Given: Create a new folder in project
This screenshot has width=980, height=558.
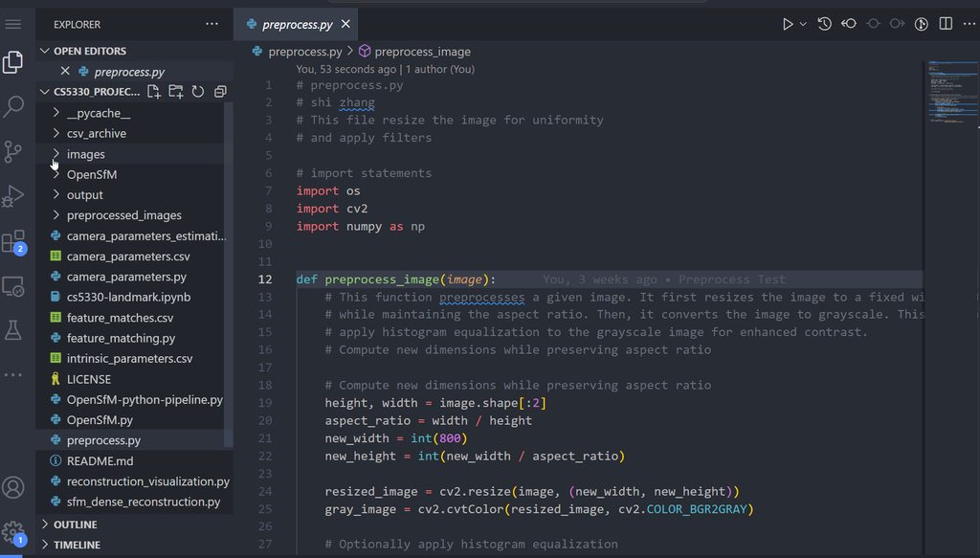Looking at the screenshot, I should pyautogui.click(x=176, y=92).
